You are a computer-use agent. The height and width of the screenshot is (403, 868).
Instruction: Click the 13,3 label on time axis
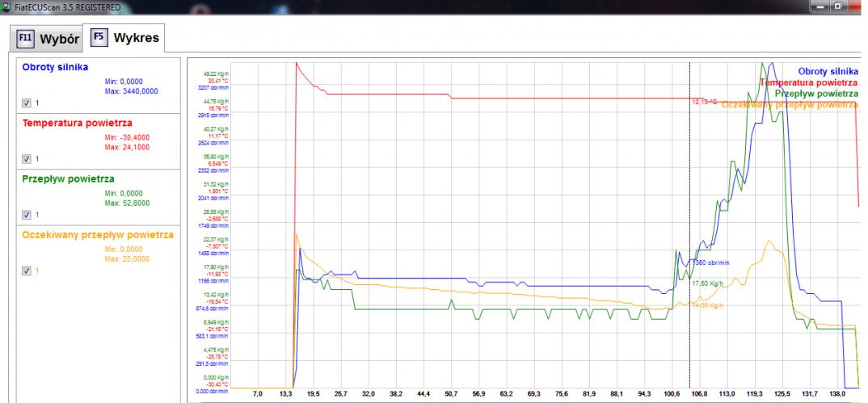[x=285, y=394]
